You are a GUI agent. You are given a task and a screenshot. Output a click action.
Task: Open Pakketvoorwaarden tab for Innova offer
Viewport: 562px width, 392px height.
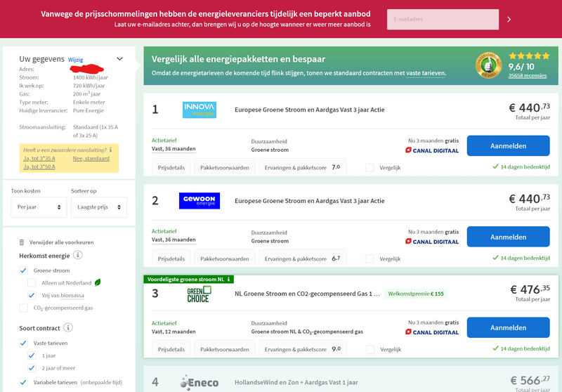click(x=225, y=167)
